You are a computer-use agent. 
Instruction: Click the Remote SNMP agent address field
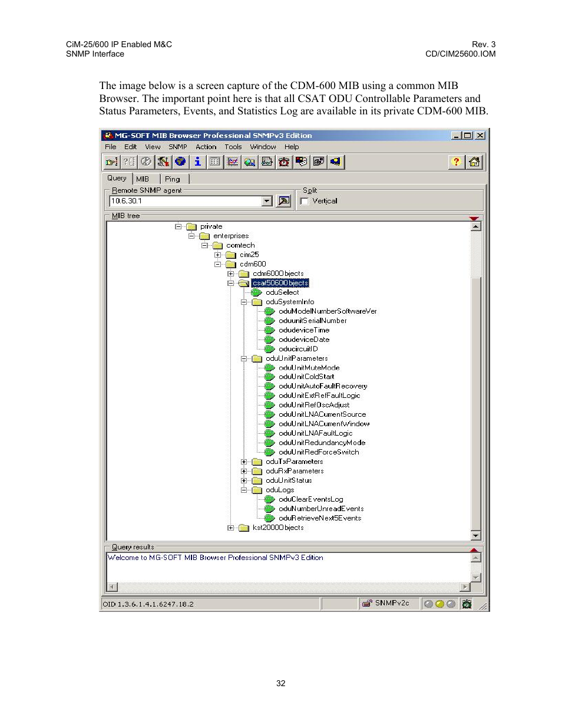(x=186, y=201)
